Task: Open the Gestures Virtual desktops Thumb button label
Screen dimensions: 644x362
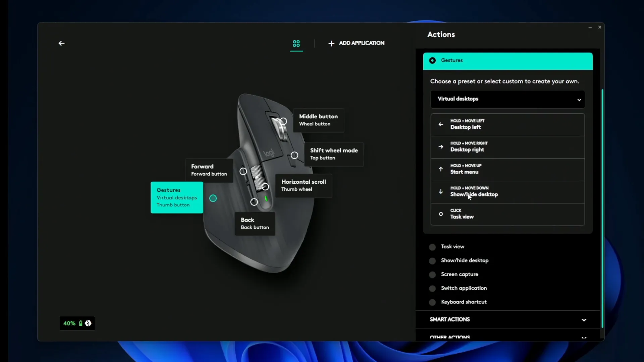Action: click(x=177, y=197)
